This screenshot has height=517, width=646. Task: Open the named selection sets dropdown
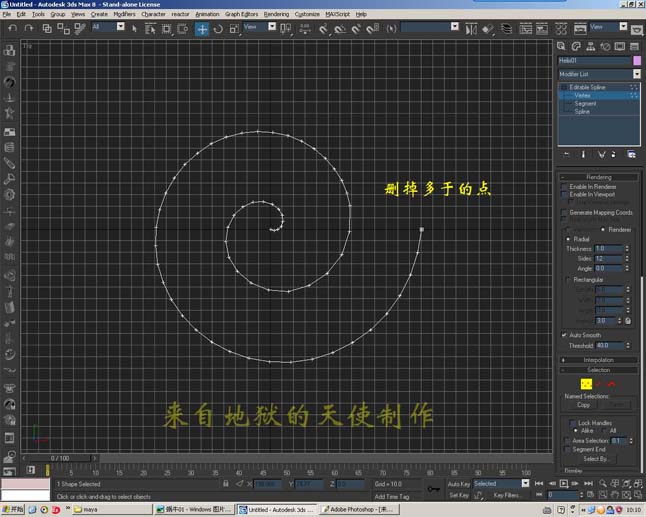[454, 27]
